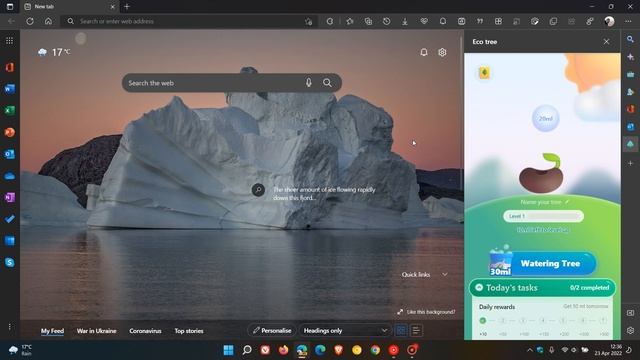Image resolution: width=640 pixels, height=360 pixels.
Task: Select the My Feed tab
Action: [x=52, y=331]
